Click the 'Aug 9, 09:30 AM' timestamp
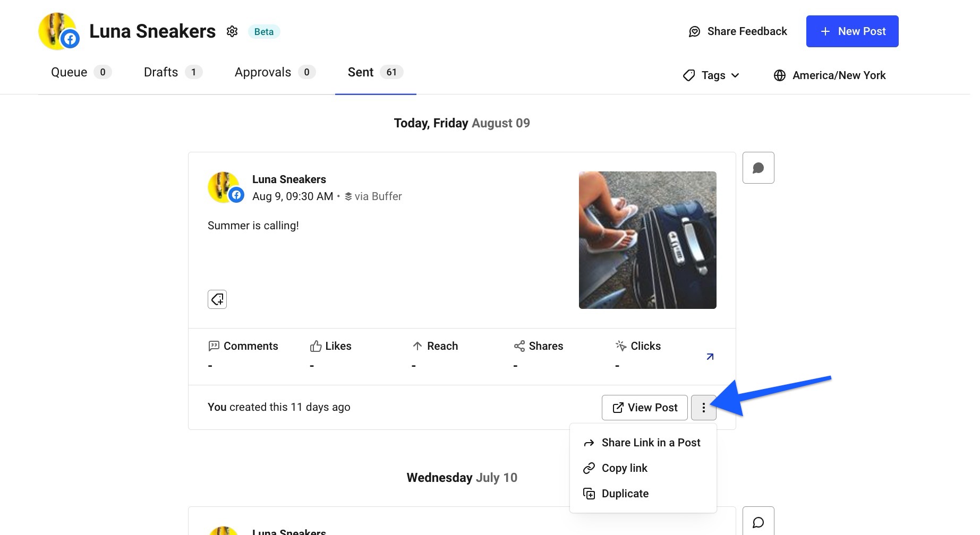Screen dimensions: 980x535 click(293, 196)
